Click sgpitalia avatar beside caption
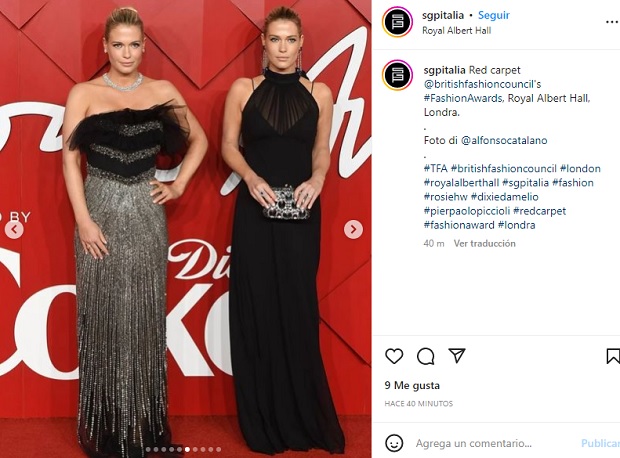 point(397,75)
